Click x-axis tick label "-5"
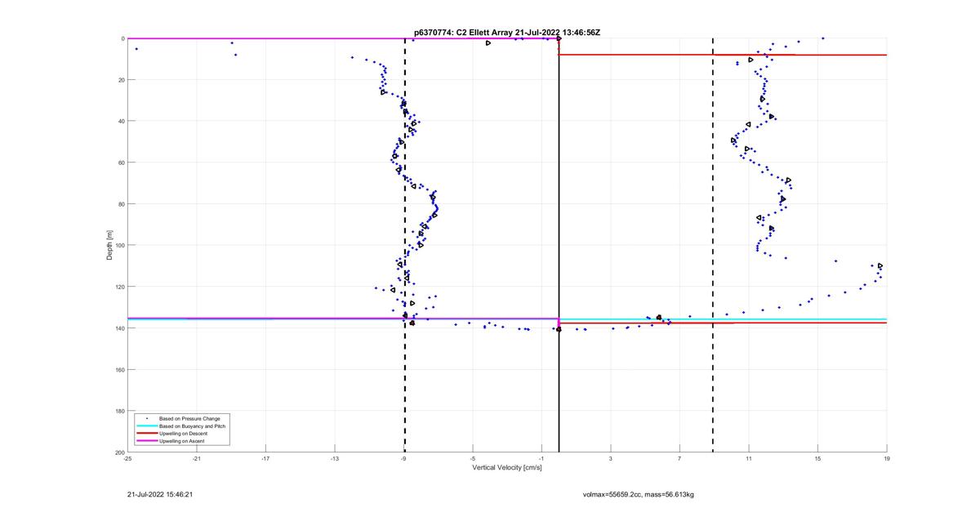The image size is (980, 508). (472, 458)
